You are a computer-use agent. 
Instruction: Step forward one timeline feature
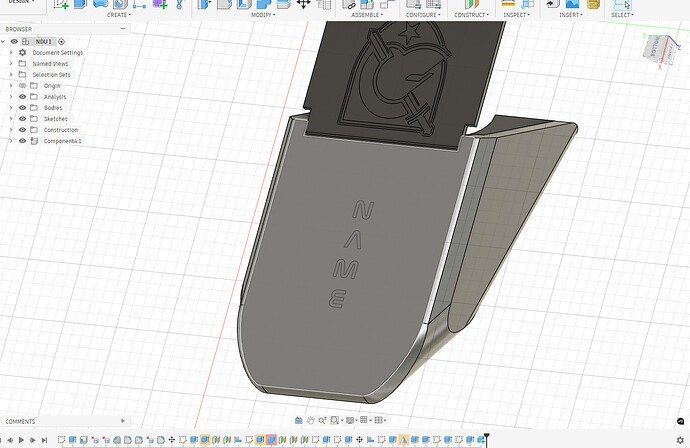pyautogui.click(x=33, y=440)
